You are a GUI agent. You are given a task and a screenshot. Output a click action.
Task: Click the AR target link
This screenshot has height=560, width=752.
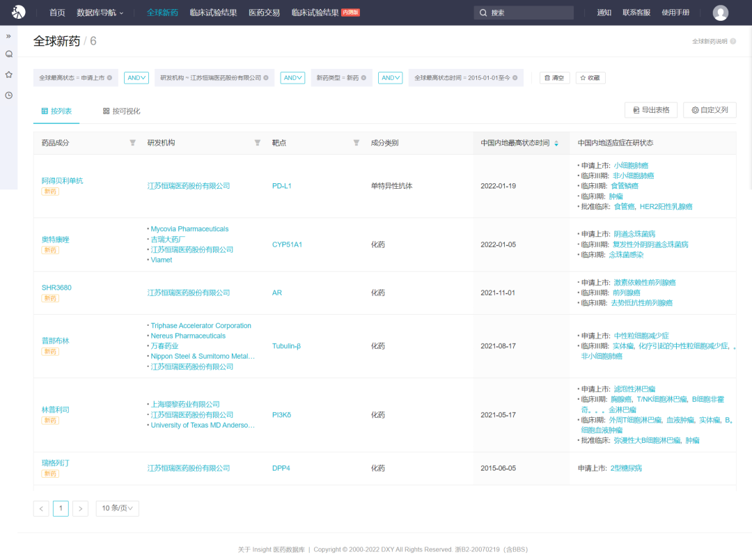276,293
